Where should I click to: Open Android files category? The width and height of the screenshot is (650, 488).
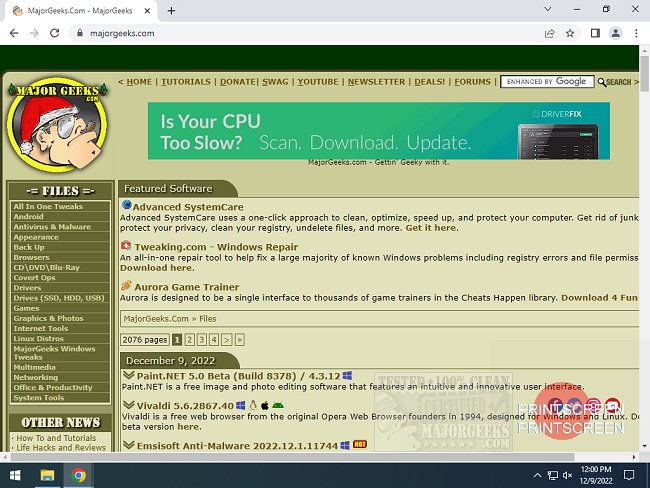point(61,216)
